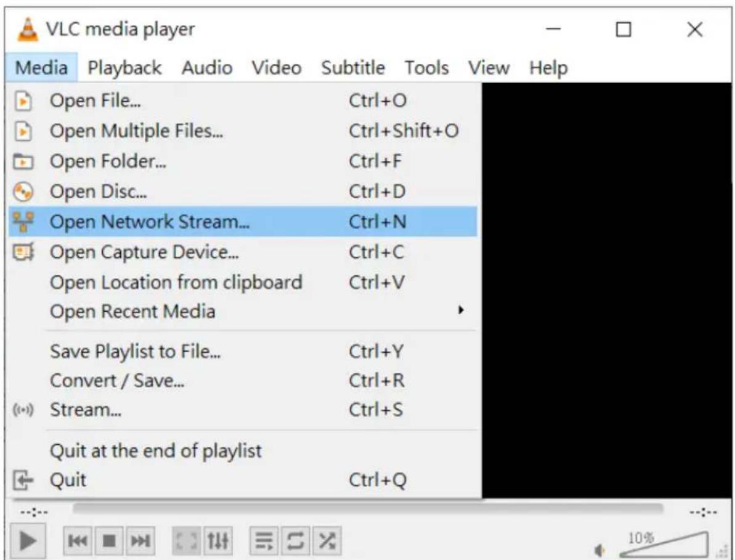
Task: Expand the Open Recent Media submenu
Action: (243, 312)
